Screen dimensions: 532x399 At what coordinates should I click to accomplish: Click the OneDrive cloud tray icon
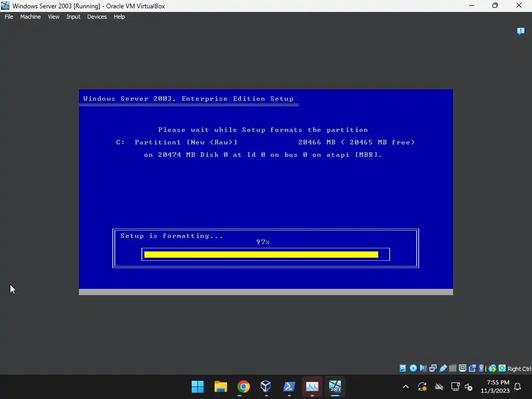click(x=439, y=387)
